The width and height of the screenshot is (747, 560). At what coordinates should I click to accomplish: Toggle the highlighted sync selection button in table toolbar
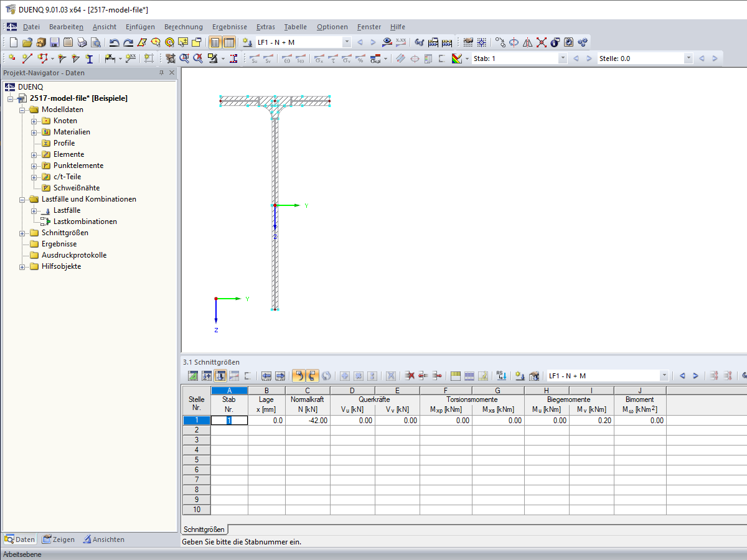point(299,376)
